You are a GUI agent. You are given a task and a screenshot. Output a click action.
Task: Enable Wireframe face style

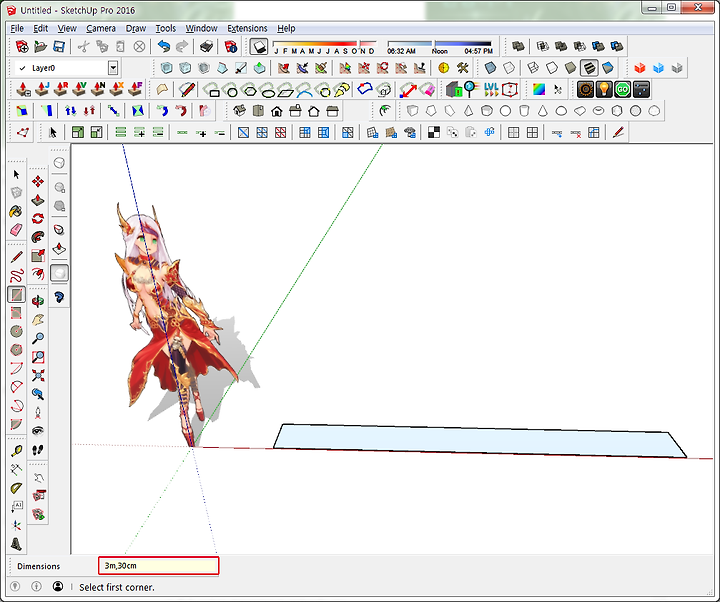pos(533,68)
